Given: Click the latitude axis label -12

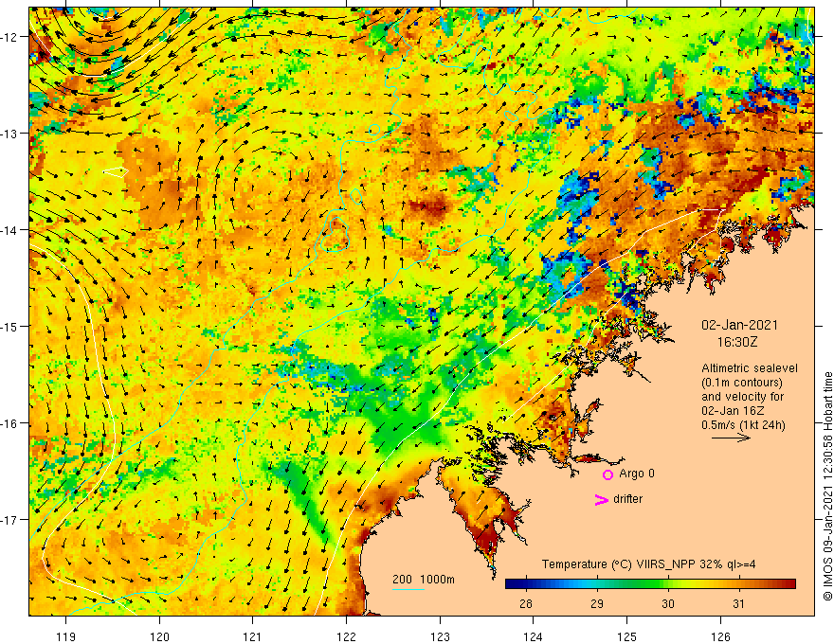Looking at the screenshot, I should pos(10,37).
